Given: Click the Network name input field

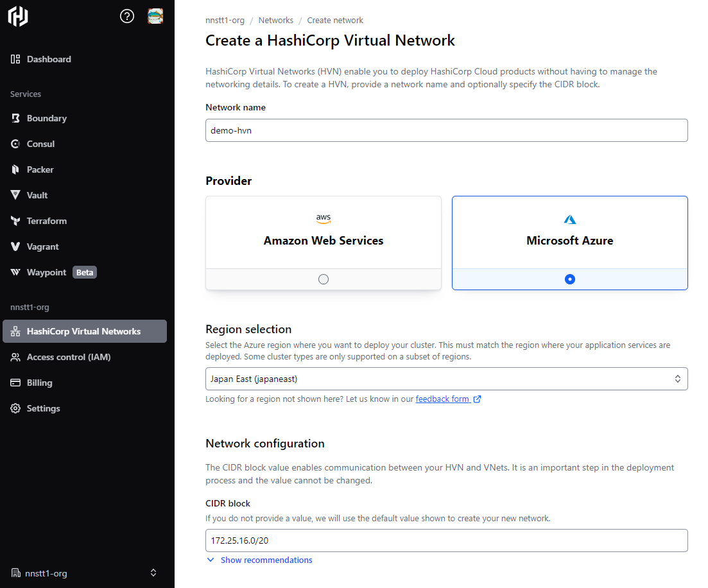Looking at the screenshot, I should coord(447,130).
